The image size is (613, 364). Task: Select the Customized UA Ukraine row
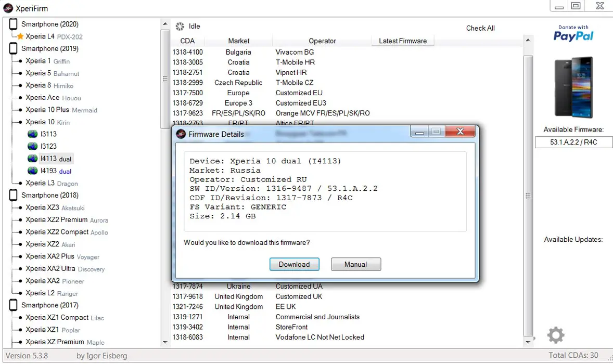(346, 287)
